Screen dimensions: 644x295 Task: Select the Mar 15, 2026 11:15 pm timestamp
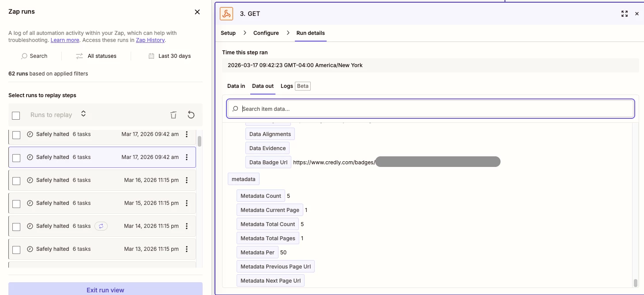(x=151, y=203)
